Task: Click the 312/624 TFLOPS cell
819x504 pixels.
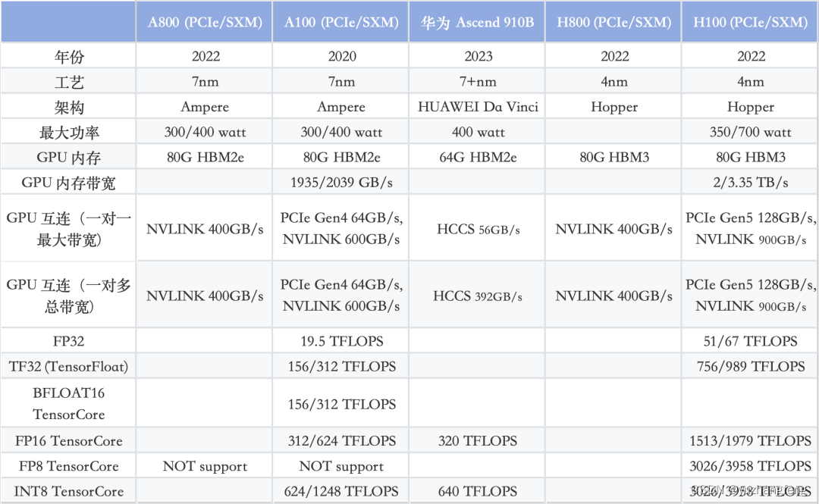Action: (x=341, y=441)
